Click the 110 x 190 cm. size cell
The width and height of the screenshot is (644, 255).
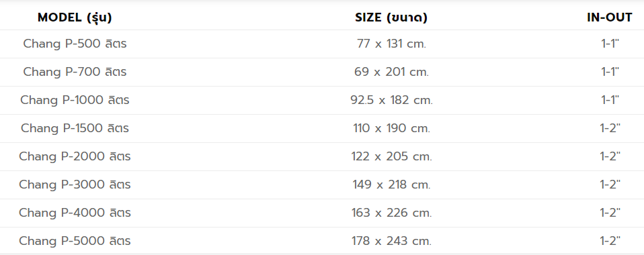[391, 129]
